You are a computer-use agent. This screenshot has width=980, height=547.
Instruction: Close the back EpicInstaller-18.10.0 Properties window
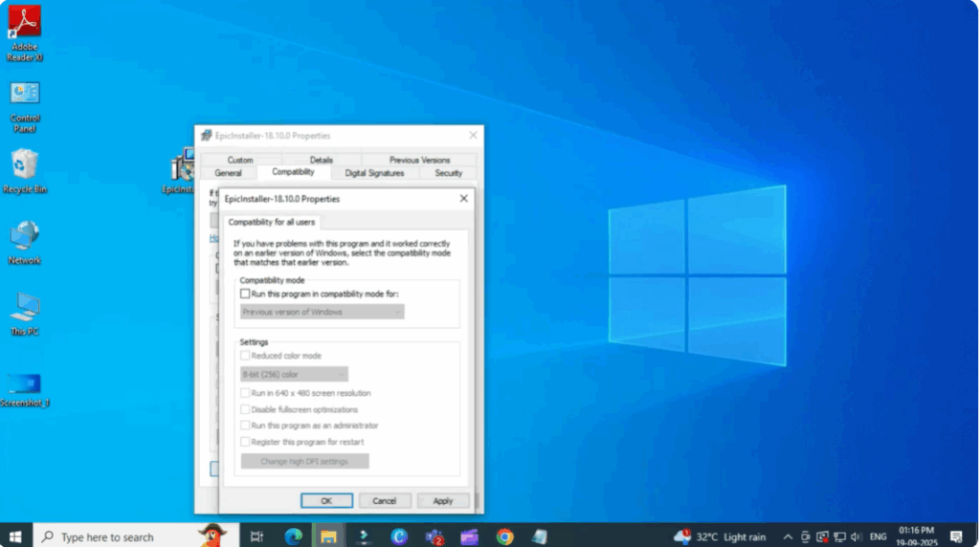pyautogui.click(x=473, y=135)
